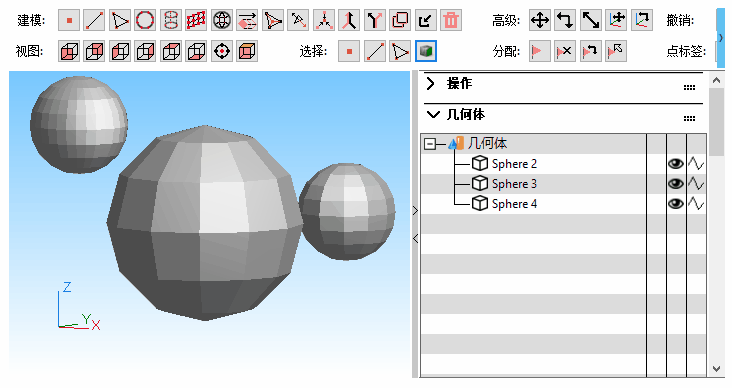Switch to the orange-topped solid cube view
The height and width of the screenshot is (388, 732).
247,51
